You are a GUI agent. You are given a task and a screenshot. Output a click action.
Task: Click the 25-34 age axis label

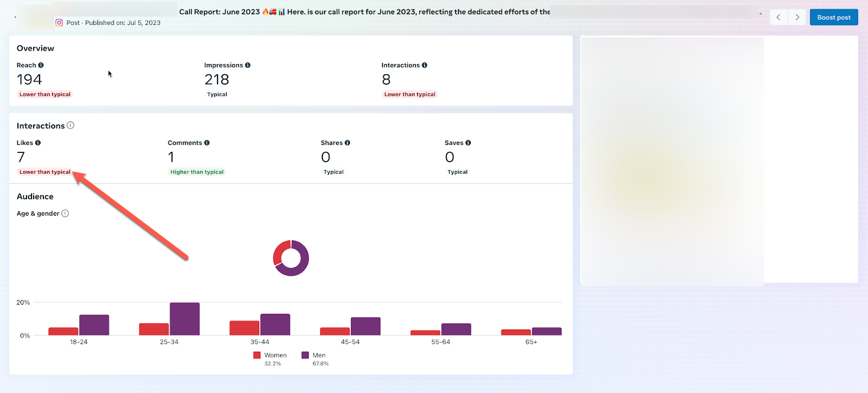[x=169, y=342]
